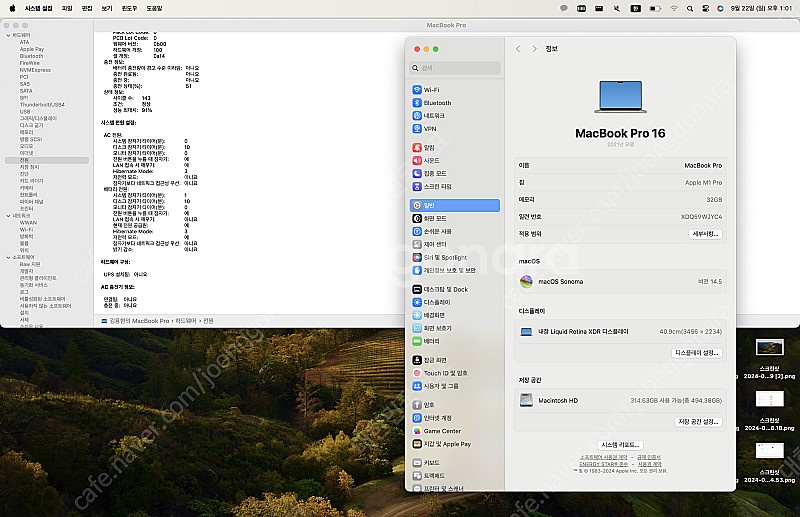Open Control Center in menu bar
Screen dimensions: 800x517
tap(705, 8)
